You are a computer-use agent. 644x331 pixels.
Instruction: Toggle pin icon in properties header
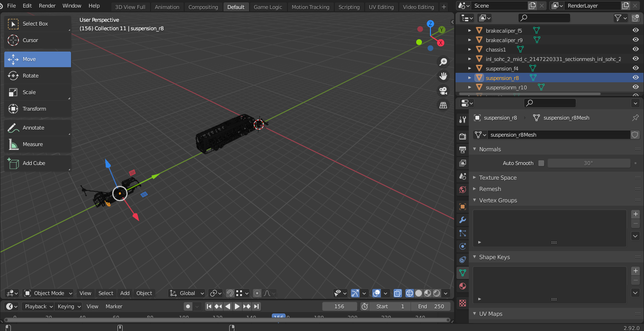click(635, 118)
